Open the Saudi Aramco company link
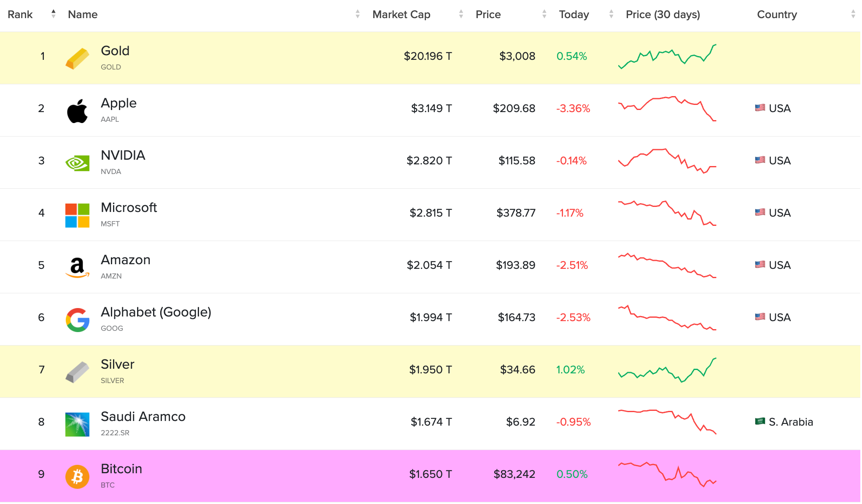The image size is (862, 504). click(143, 416)
